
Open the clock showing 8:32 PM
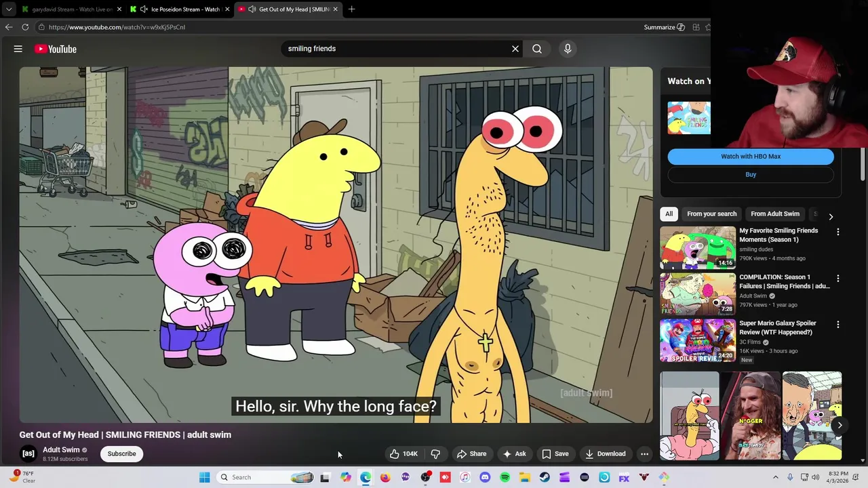838,477
